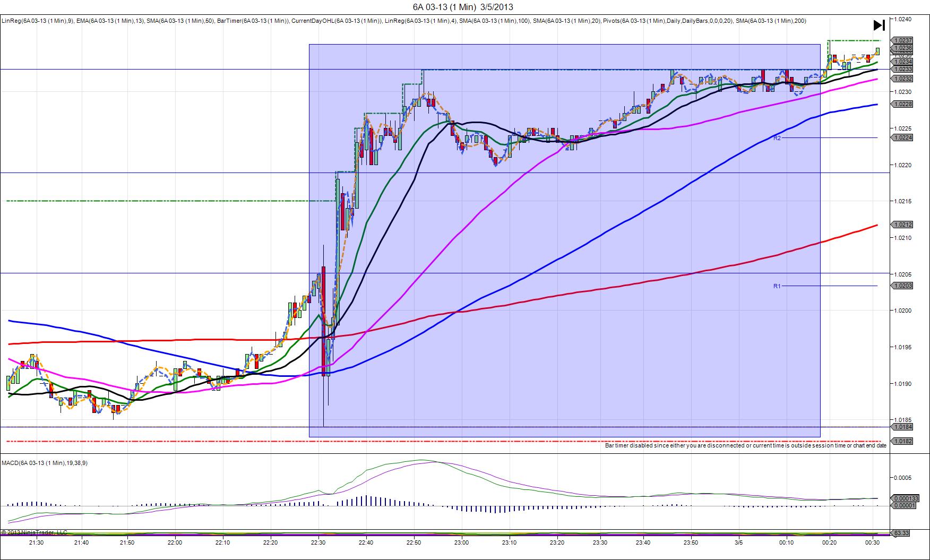Click the 1.0210 price axis label
The image size is (930, 560).
[903, 238]
